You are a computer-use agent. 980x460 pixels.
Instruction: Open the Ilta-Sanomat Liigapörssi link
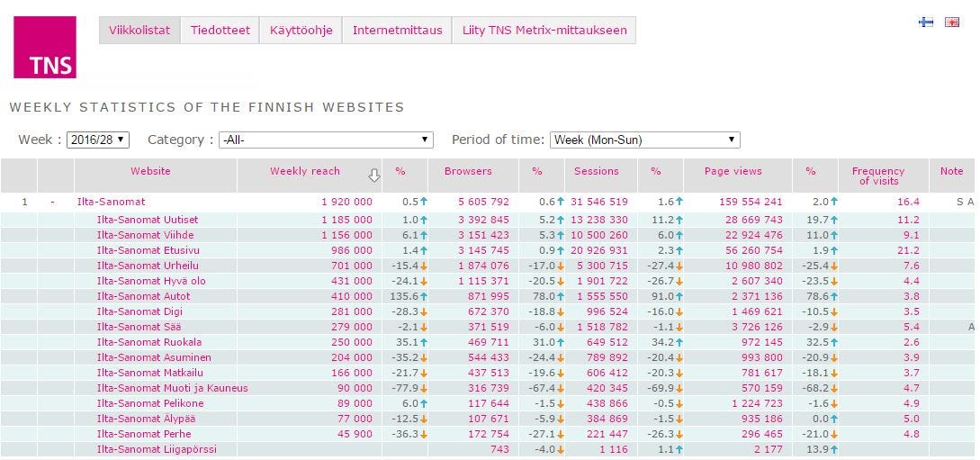point(157,449)
